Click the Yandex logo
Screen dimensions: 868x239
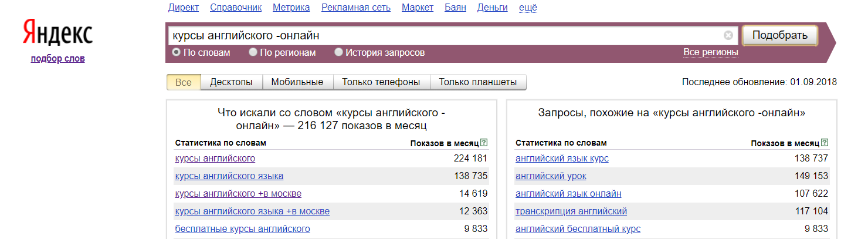pyautogui.click(x=57, y=33)
